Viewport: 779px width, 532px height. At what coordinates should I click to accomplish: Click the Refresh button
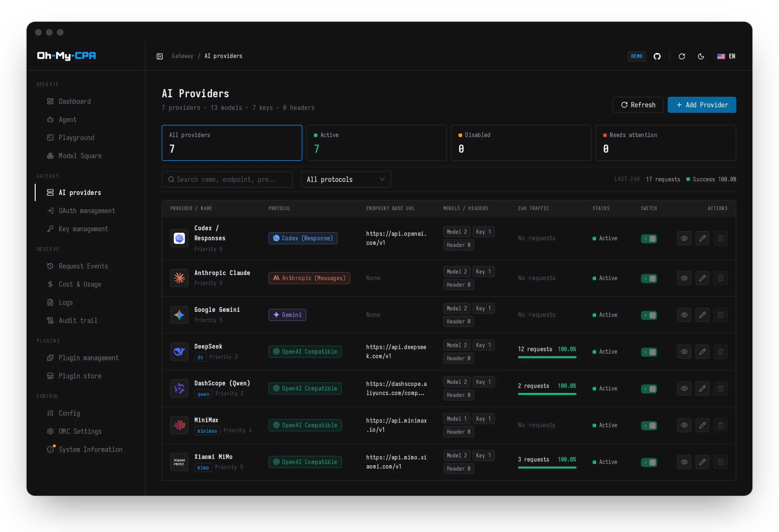coord(638,105)
